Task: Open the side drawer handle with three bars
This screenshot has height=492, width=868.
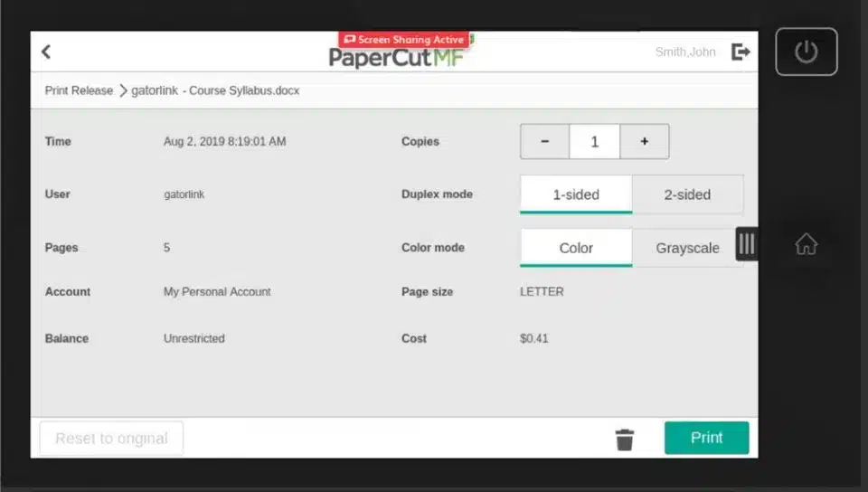Action: tap(747, 244)
